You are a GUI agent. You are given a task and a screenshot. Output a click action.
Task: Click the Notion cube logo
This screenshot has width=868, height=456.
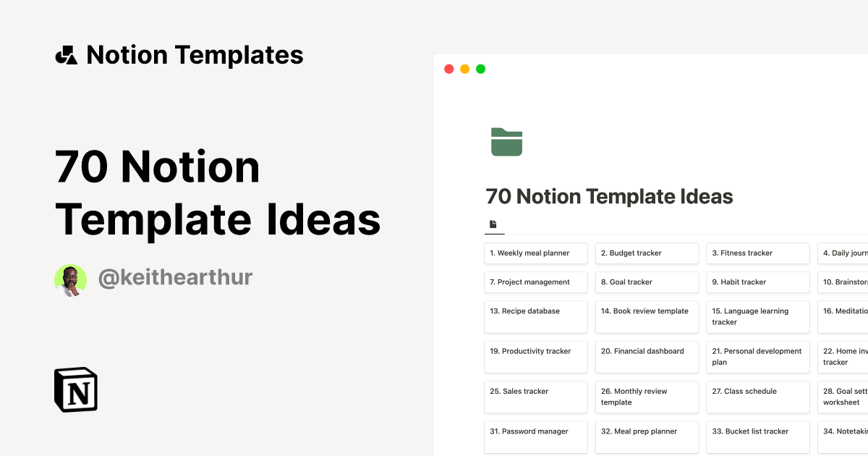pos(76,389)
